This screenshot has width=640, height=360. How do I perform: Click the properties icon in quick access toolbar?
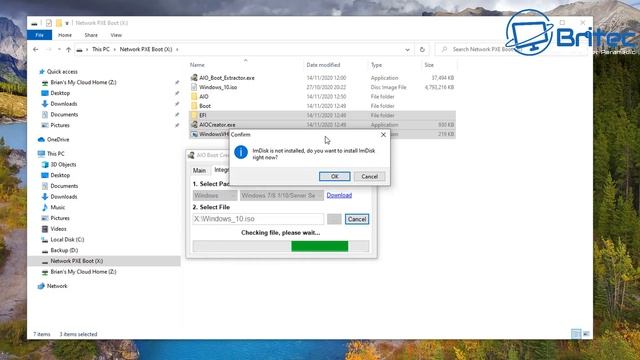point(49,23)
